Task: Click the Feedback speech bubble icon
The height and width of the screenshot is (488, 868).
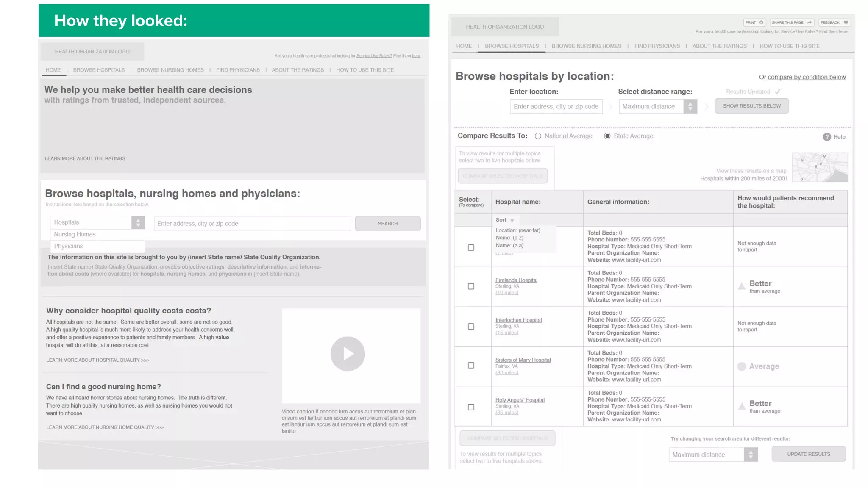Action: [846, 22]
